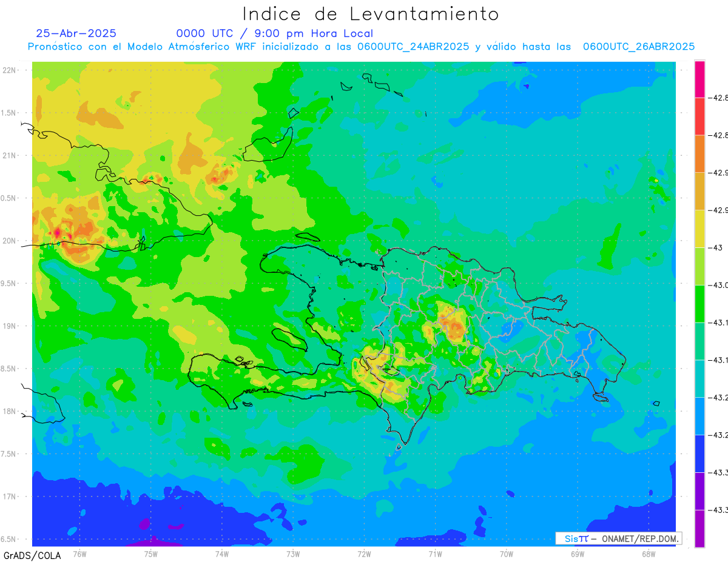Select the '25-Abr-2025' date label
728x562 pixels.
[x=76, y=33]
